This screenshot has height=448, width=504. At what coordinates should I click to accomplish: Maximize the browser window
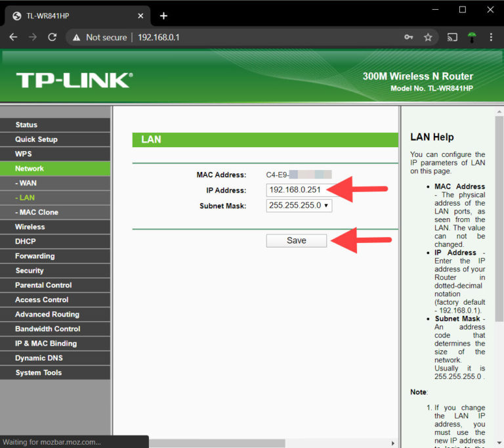pyautogui.click(x=463, y=10)
